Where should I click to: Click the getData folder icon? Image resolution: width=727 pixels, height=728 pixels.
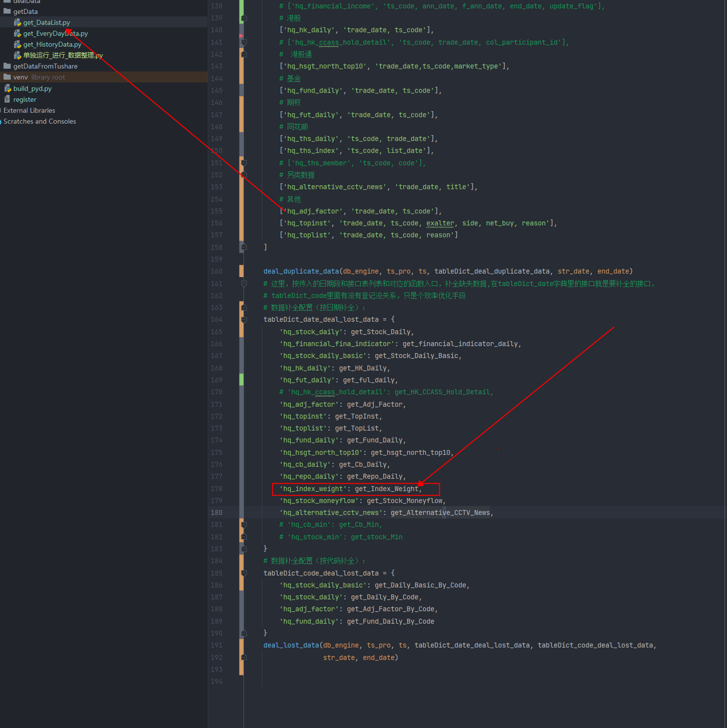point(7,11)
